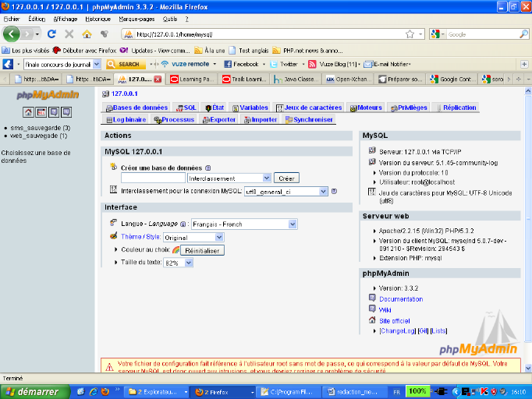This screenshot has height=399, width=532.
Task: Open new tab with plus icon
Action: click(519, 79)
